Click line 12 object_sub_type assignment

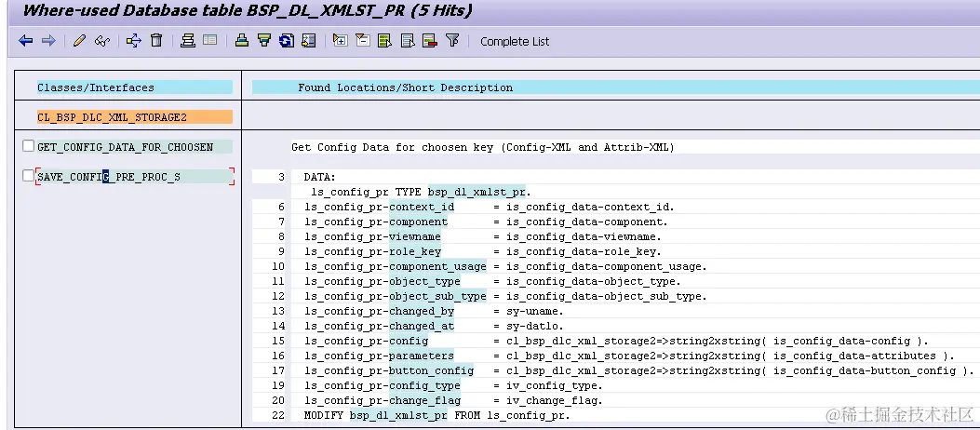point(505,296)
